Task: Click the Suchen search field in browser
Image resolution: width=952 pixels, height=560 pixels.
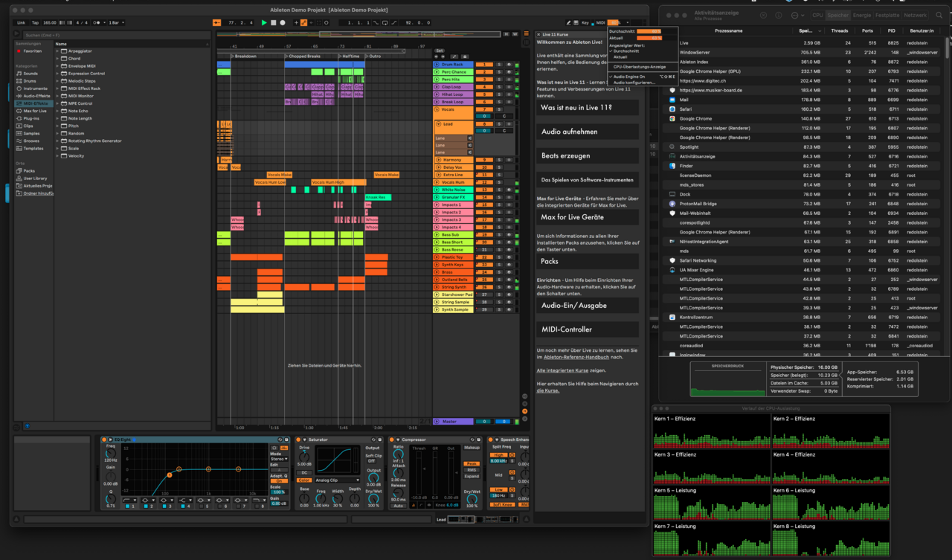Action: click(x=116, y=35)
